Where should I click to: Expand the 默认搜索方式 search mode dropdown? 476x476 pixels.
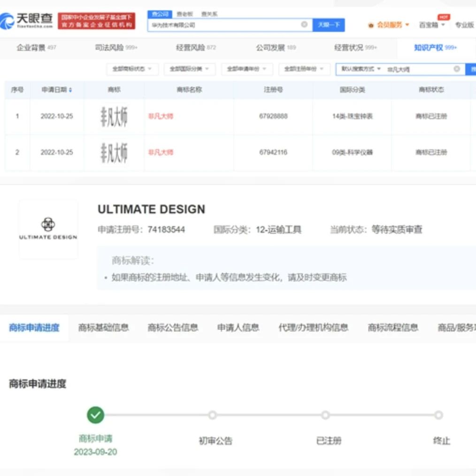pos(361,69)
